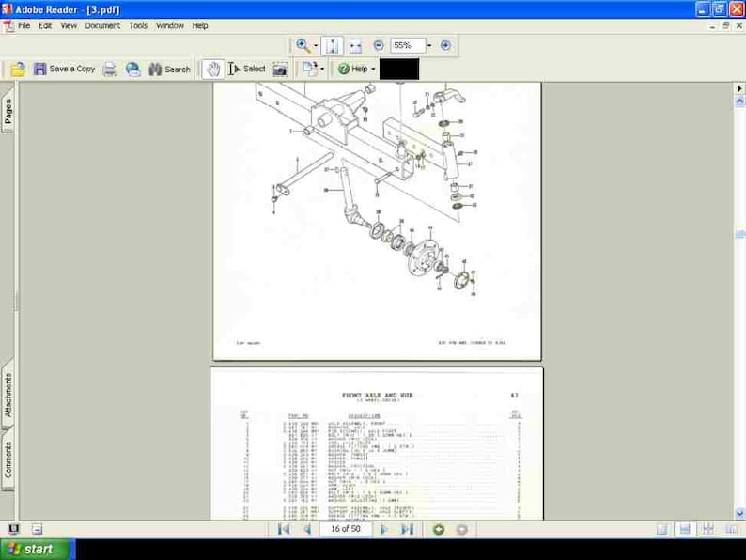Open the Edit menu
Screen dimensions: 746x560
pyautogui.click(x=45, y=25)
